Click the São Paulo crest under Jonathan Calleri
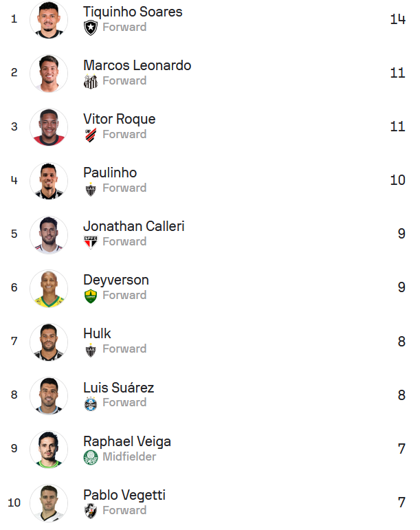Image resolution: width=420 pixels, height=530 pixels. pos(90,242)
